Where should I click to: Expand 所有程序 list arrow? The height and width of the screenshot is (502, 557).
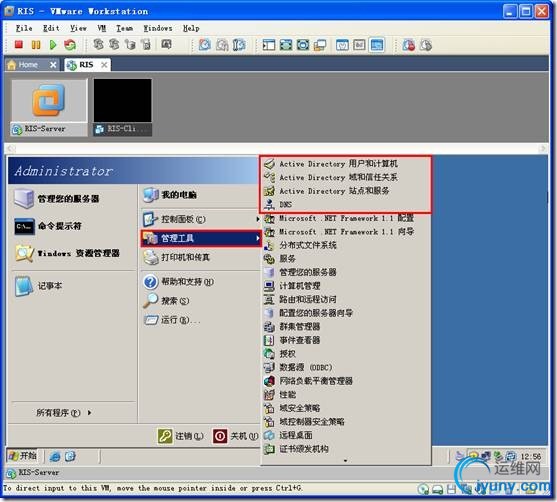click(x=89, y=412)
